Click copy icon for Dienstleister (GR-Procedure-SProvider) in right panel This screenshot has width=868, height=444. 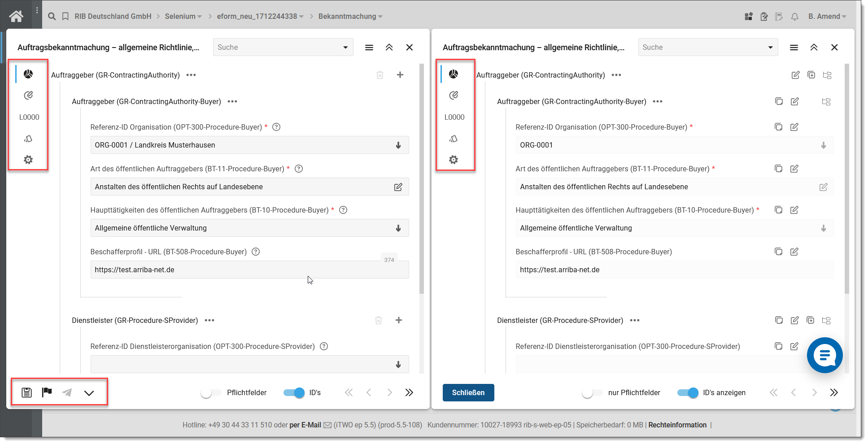pyautogui.click(x=779, y=320)
